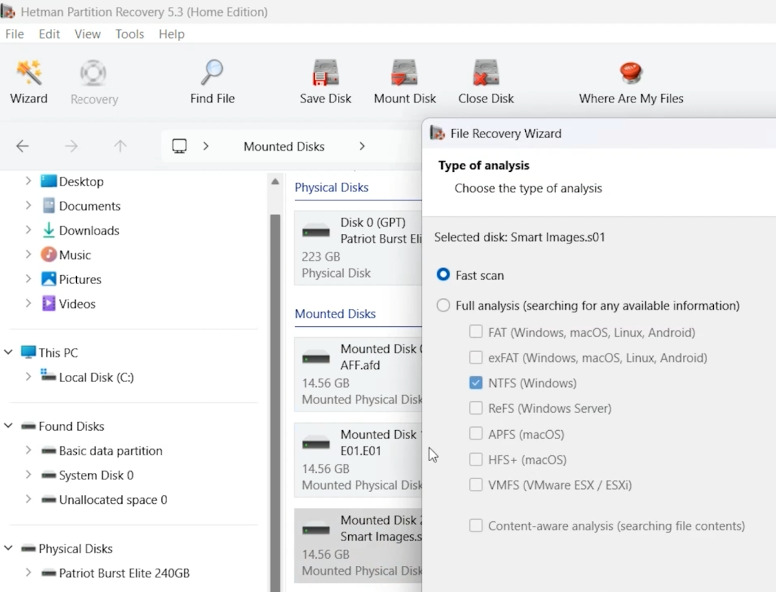Select System Disk 0 in tree
776x592 pixels.
pyautogui.click(x=96, y=475)
